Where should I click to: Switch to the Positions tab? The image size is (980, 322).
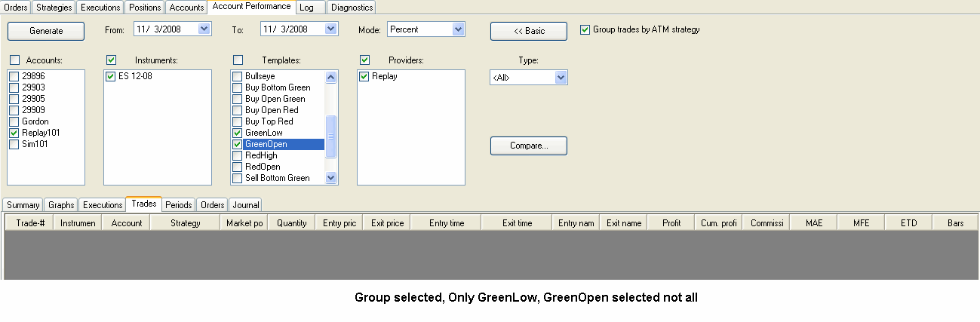[x=145, y=8]
